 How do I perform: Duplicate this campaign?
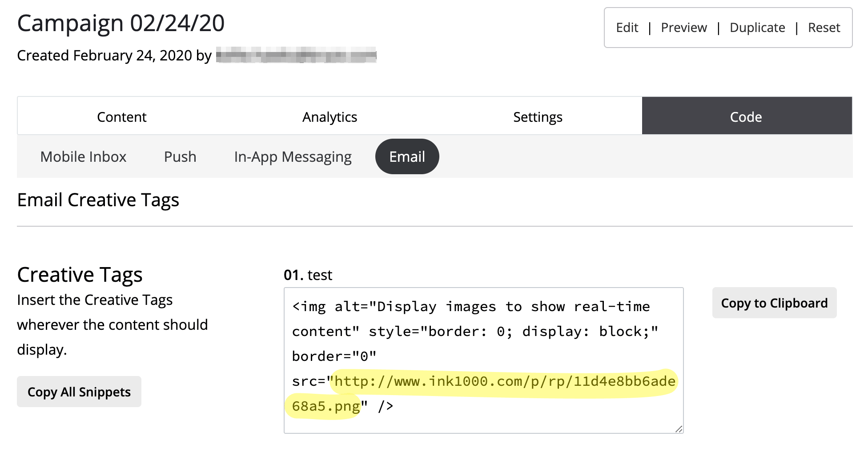pyautogui.click(x=757, y=28)
